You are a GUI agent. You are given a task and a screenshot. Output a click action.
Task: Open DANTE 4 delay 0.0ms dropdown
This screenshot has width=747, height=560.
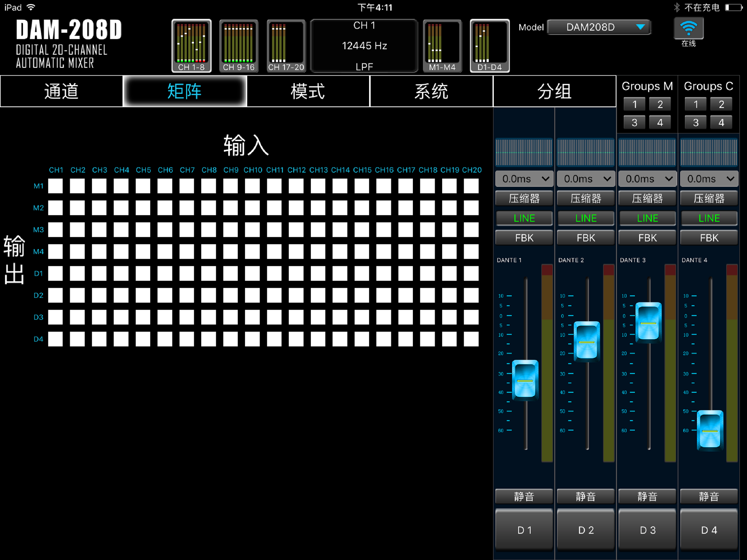(709, 179)
